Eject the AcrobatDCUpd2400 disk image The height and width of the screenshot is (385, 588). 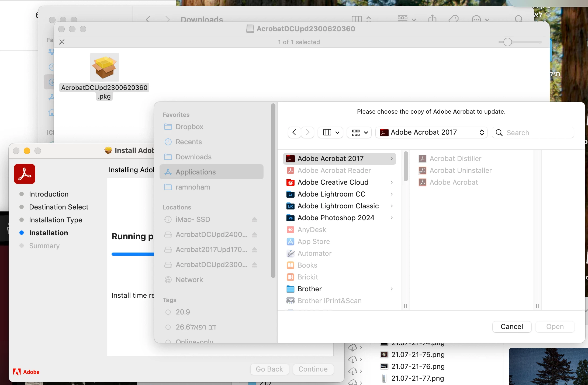pyautogui.click(x=254, y=234)
